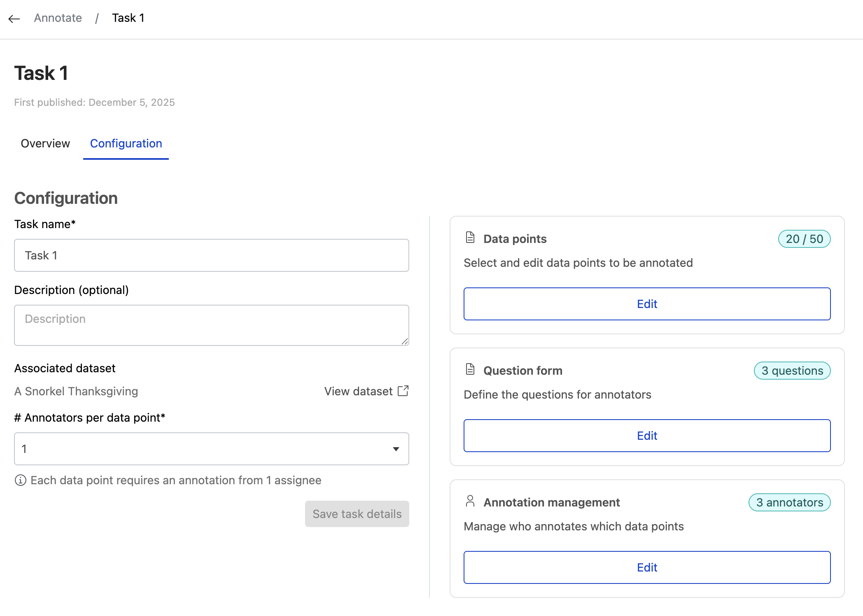
Task: Click the Save task details button
Action: (357, 513)
